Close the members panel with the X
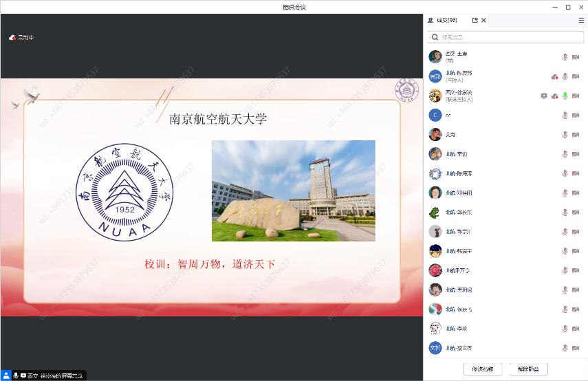The height and width of the screenshot is (381, 588). (483, 20)
